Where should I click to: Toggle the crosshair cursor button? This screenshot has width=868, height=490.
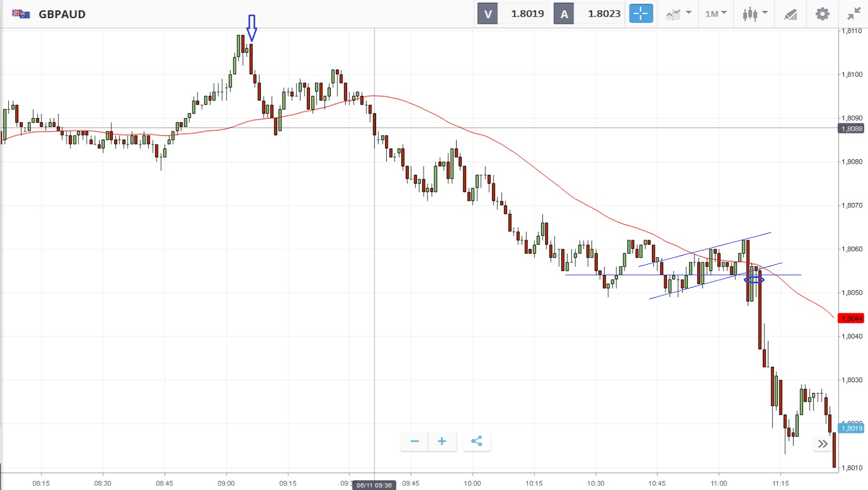click(641, 13)
